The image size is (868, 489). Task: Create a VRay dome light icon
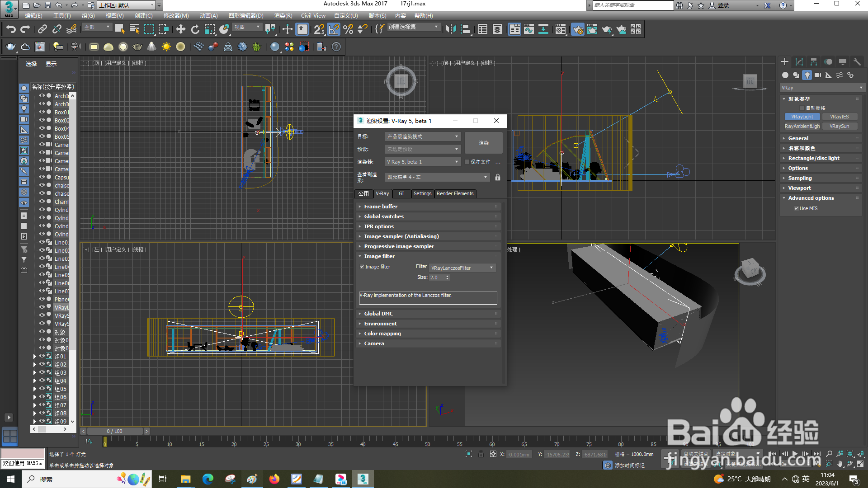[x=108, y=47]
